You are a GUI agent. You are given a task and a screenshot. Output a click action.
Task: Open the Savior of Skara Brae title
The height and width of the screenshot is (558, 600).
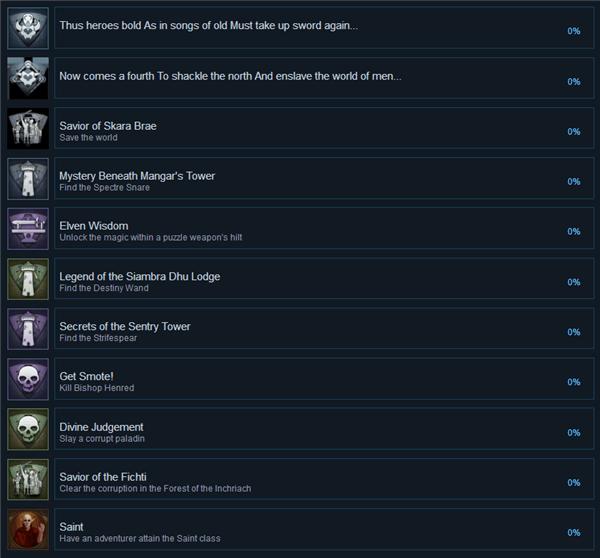(x=108, y=126)
